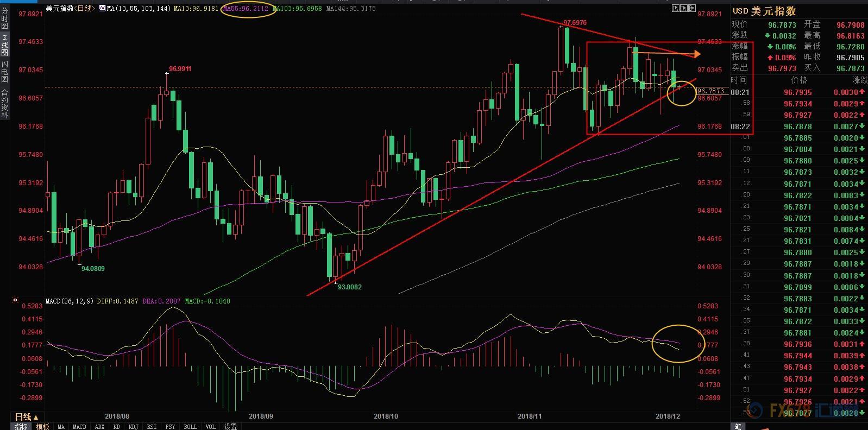Switch to the K线图 side tab
This screenshot has height=430, width=868.
click(4, 45)
